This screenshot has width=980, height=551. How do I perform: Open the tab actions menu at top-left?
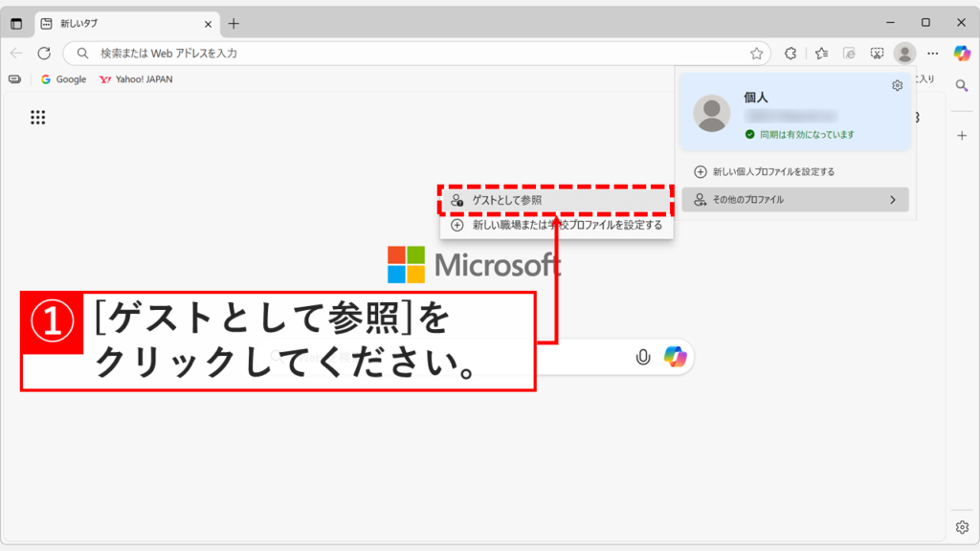point(15,23)
